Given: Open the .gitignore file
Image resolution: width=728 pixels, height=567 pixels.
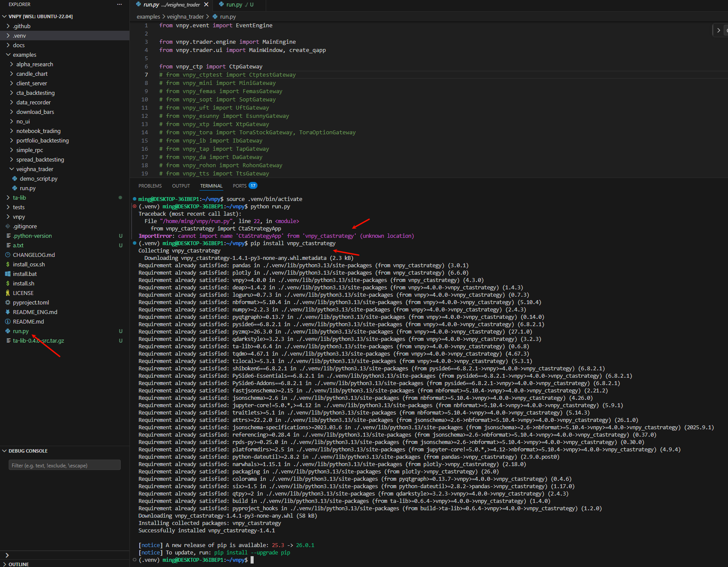Looking at the screenshot, I should [25, 226].
